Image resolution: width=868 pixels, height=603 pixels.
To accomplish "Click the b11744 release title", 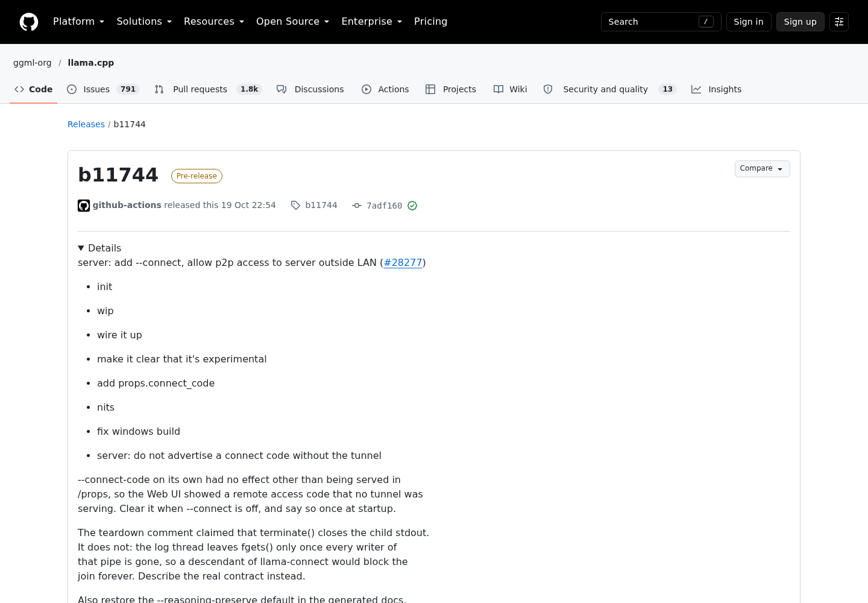I will pyautogui.click(x=118, y=175).
